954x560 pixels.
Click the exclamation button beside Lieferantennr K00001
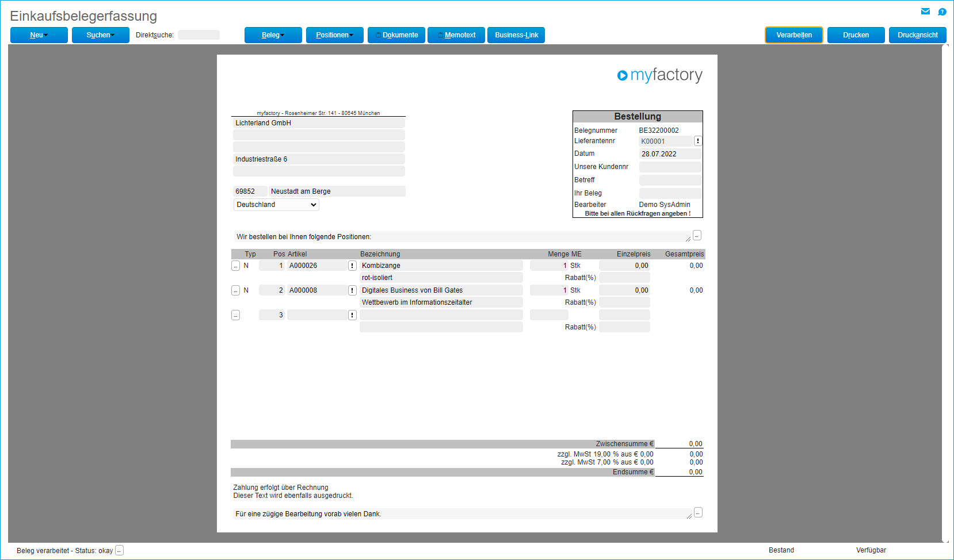(698, 141)
